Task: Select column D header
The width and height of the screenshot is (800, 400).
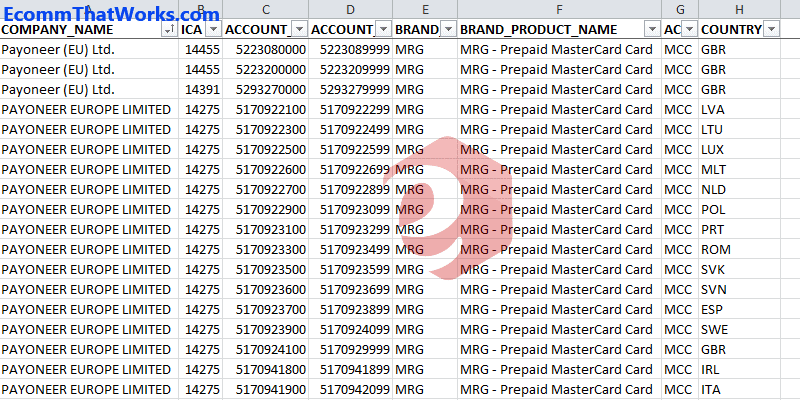Action: coord(351,9)
